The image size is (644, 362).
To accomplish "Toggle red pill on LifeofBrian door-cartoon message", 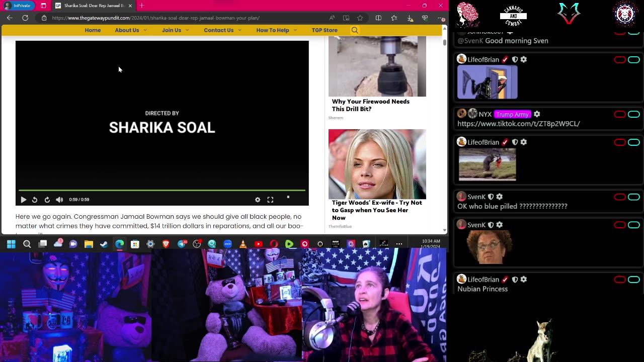I will point(620,60).
